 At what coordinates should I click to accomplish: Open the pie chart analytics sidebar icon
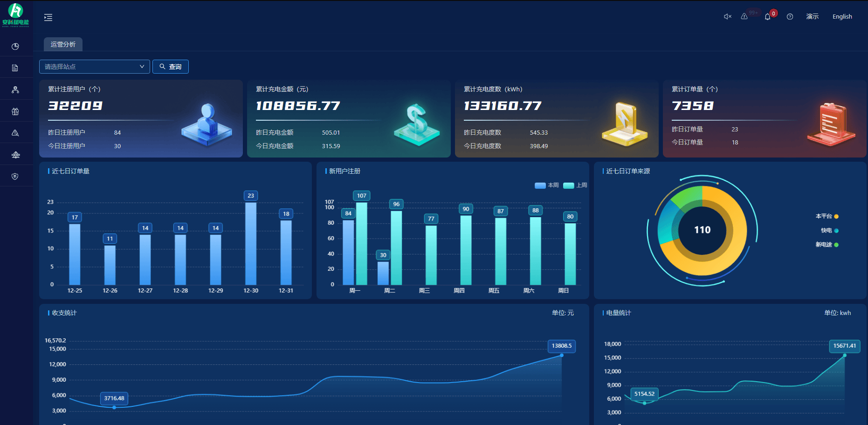(x=15, y=47)
